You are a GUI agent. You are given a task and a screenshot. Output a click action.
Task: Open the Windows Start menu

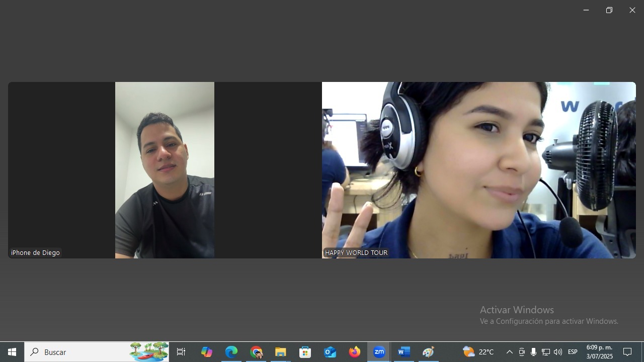tap(12, 352)
